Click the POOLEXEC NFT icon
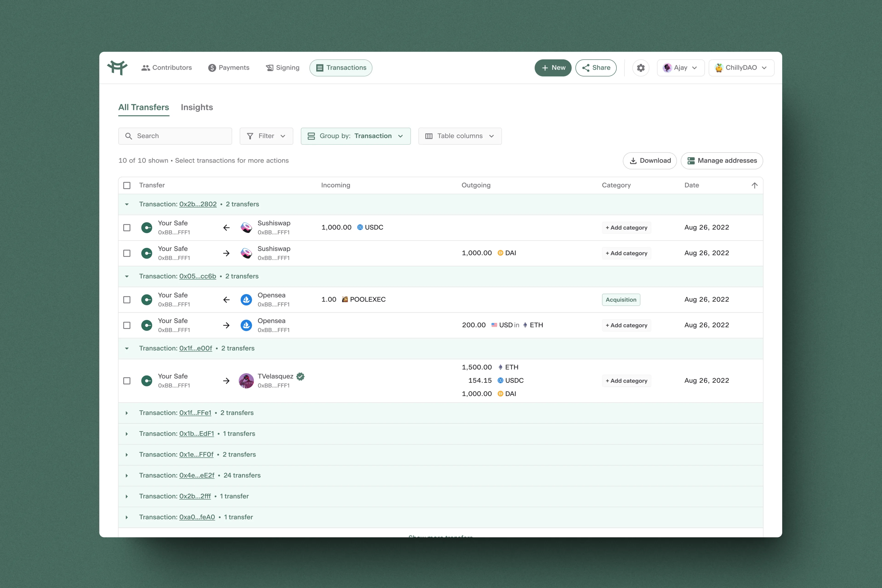The height and width of the screenshot is (588, 882). pyautogui.click(x=345, y=299)
